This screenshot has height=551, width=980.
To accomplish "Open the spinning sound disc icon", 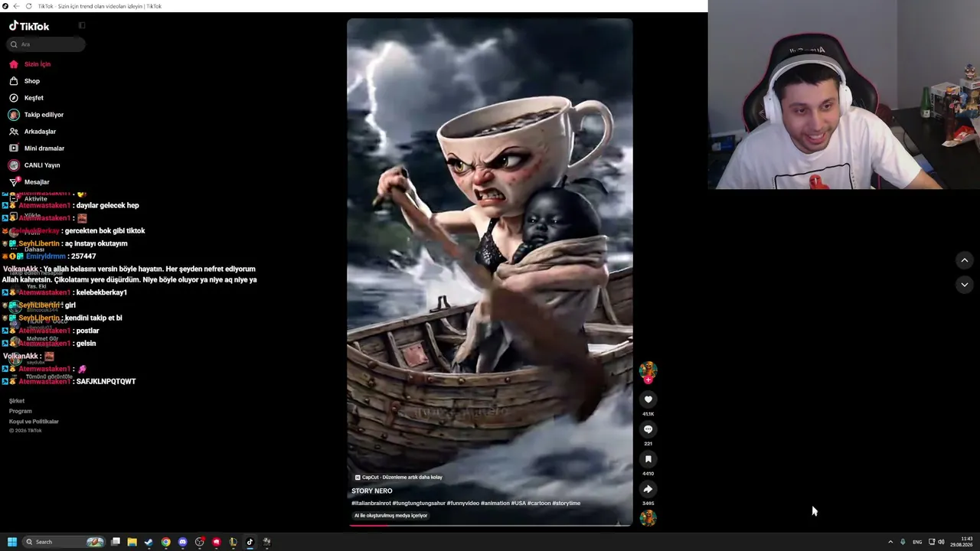I will (648, 518).
